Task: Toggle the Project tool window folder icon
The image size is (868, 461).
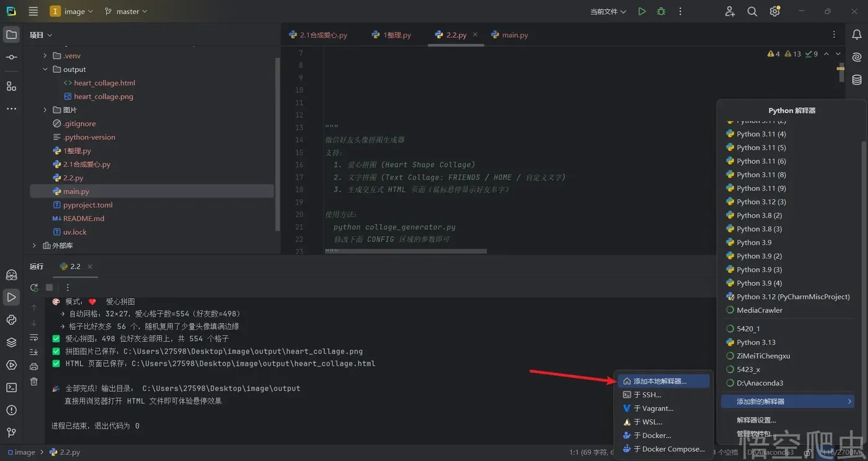Action: tap(11, 35)
